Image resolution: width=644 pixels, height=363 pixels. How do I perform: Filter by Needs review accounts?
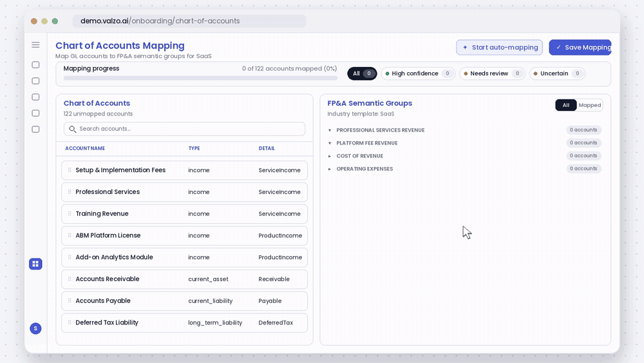[x=492, y=74]
